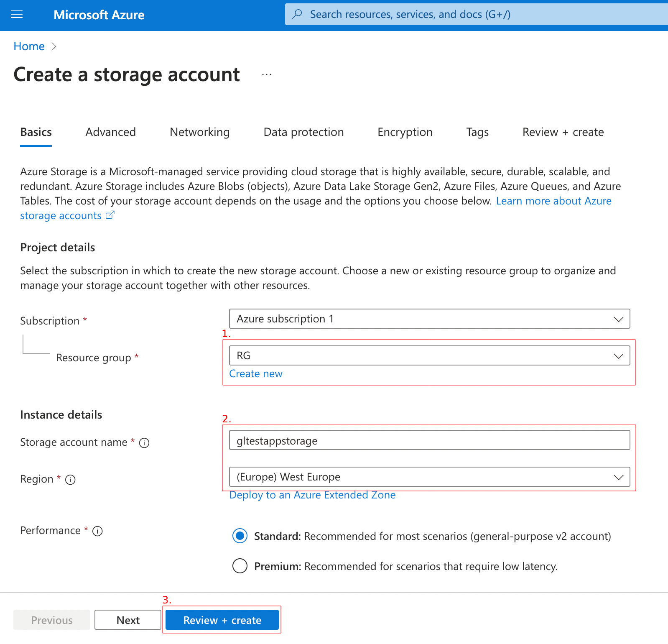Go to the Data protection tab

303,132
